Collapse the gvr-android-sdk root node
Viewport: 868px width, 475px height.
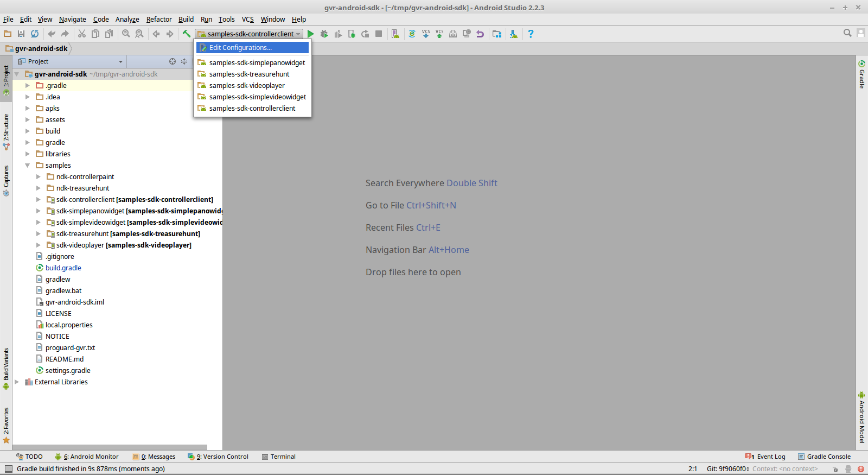coord(17,74)
